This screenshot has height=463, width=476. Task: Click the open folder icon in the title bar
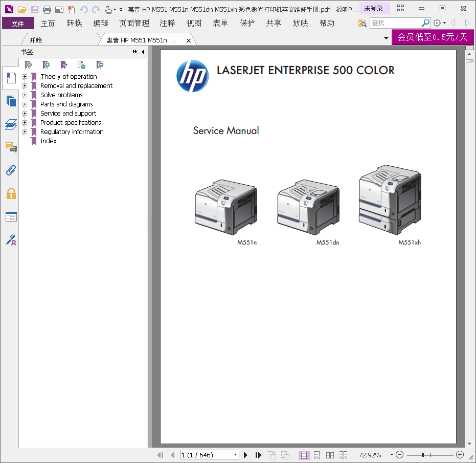22,9
